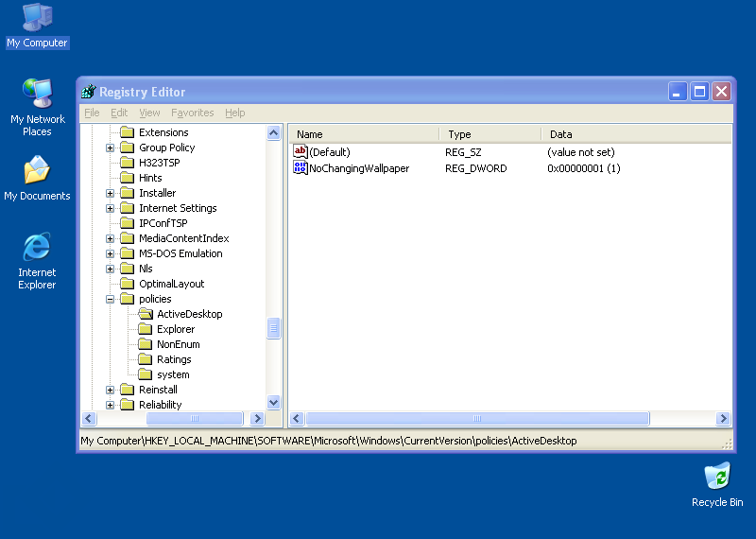Click the 0x00000001 (1) data cell
Screen dimensions: 756x539
(x=584, y=168)
